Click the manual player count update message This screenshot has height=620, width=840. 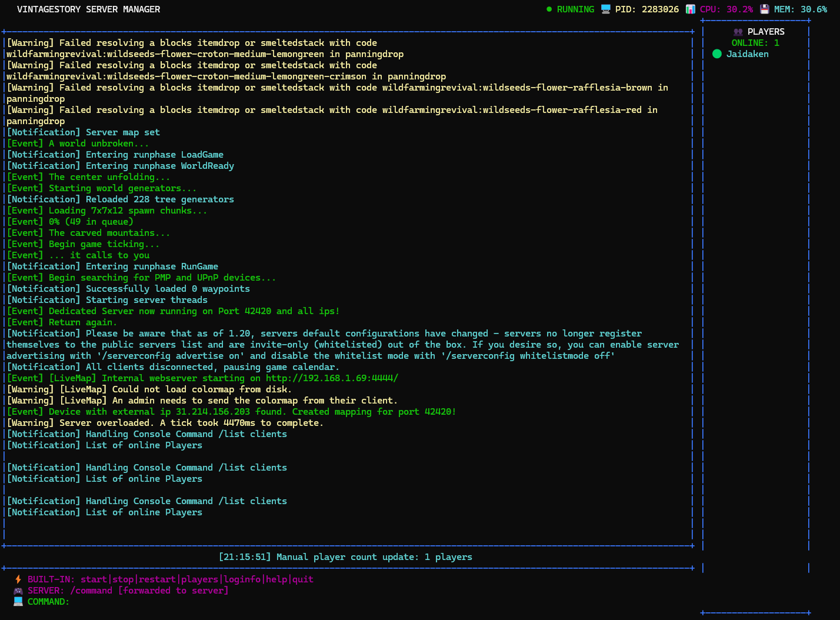click(345, 557)
